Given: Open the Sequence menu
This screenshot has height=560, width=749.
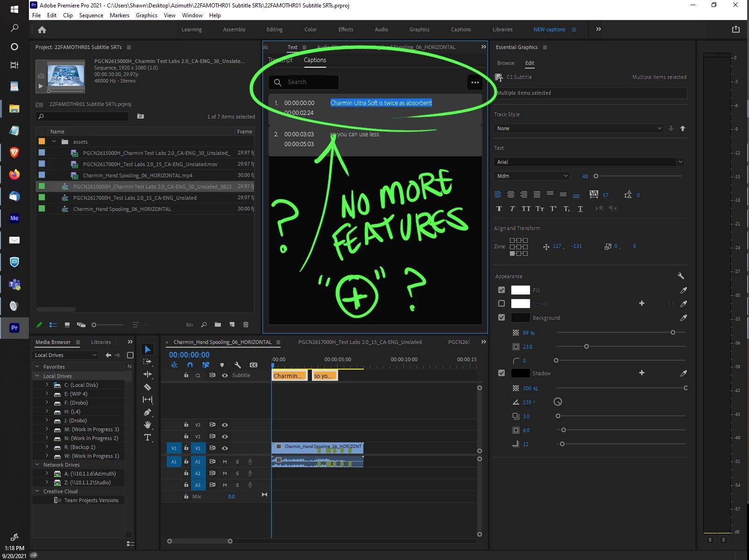Looking at the screenshot, I should [x=91, y=15].
